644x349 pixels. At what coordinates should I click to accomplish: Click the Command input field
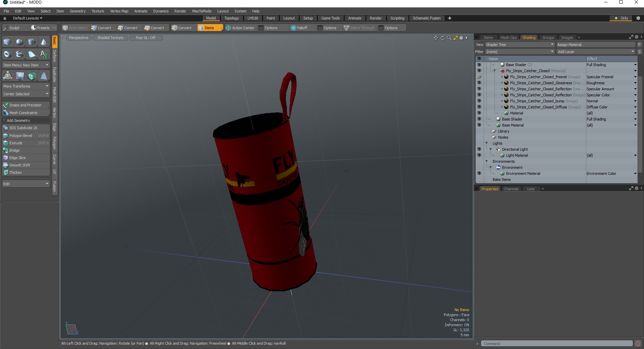point(556,344)
